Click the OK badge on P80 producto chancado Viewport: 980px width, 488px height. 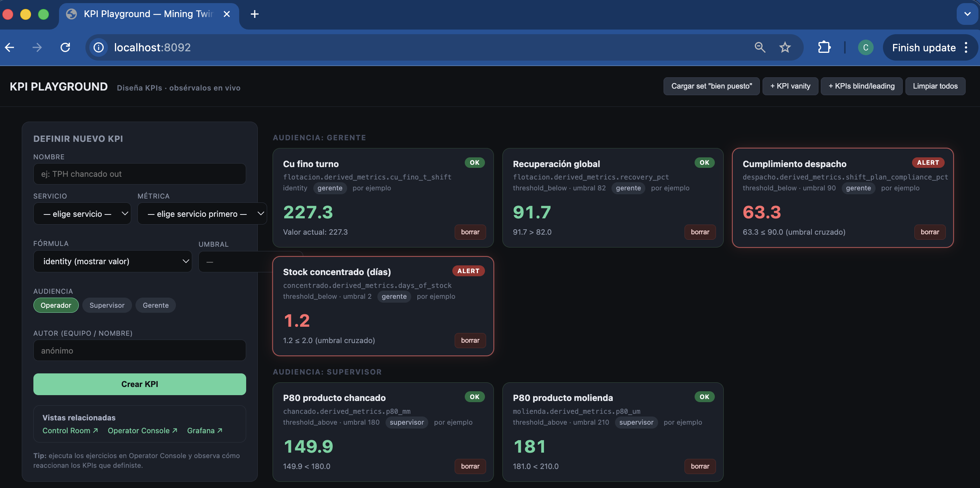point(474,397)
